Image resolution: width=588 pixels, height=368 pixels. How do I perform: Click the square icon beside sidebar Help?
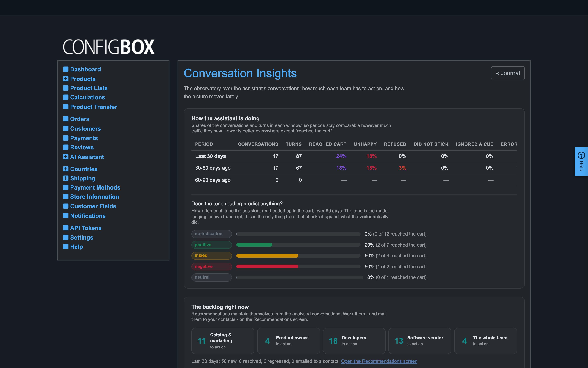[66, 247]
